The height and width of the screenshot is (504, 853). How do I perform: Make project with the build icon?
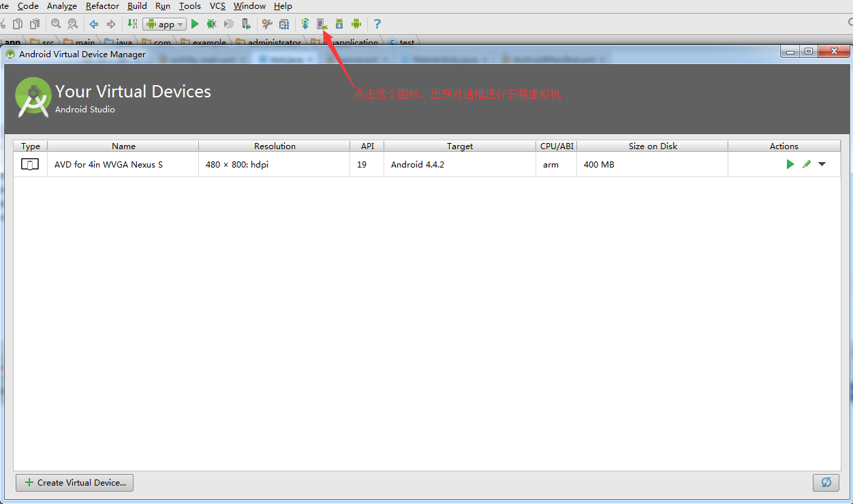click(x=133, y=24)
